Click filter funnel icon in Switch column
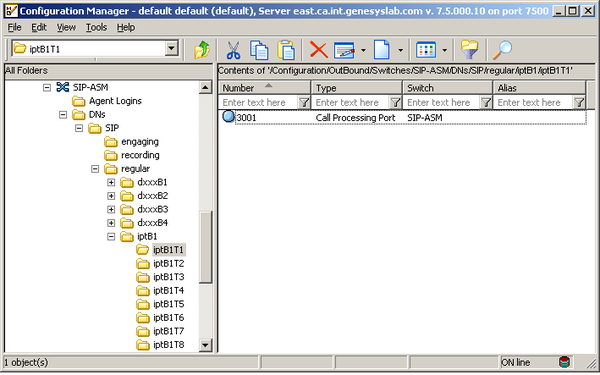 tap(486, 103)
